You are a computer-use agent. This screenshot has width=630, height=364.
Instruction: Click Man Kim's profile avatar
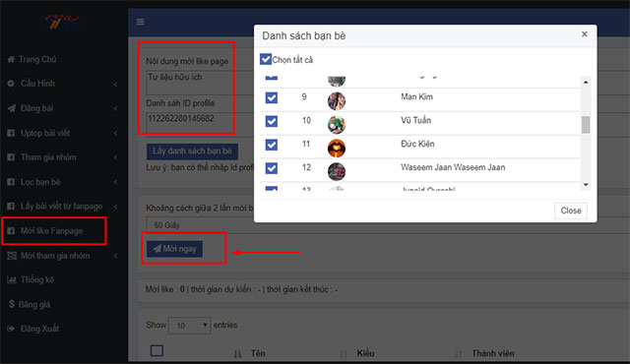[x=337, y=101]
